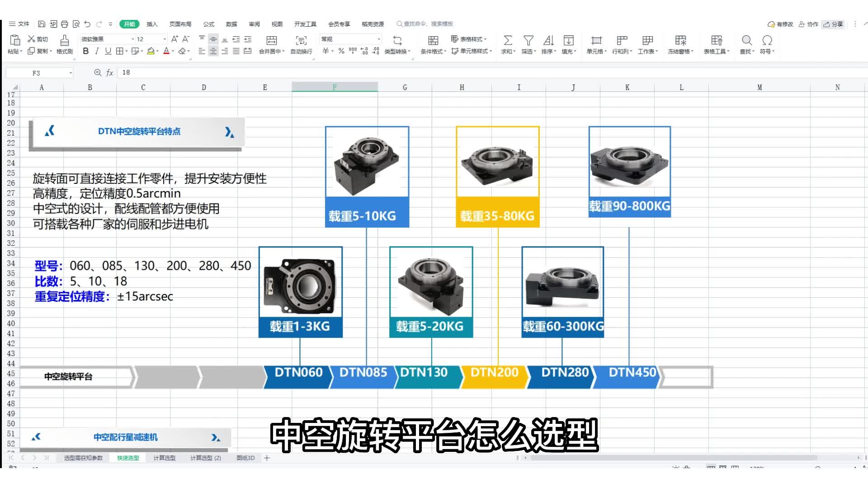The height and width of the screenshot is (488, 868).
Task: Undo the last action
Action: click(x=87, y=24)
